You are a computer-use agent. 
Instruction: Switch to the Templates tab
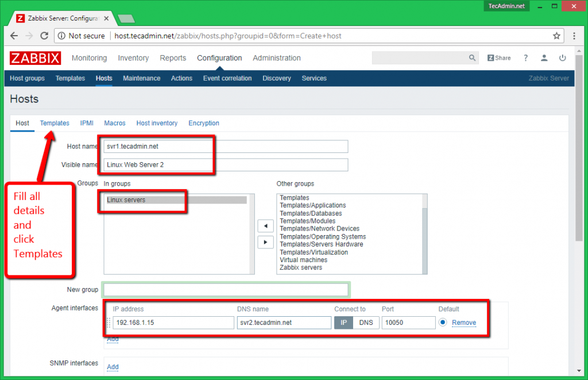[x=55, y=123]
